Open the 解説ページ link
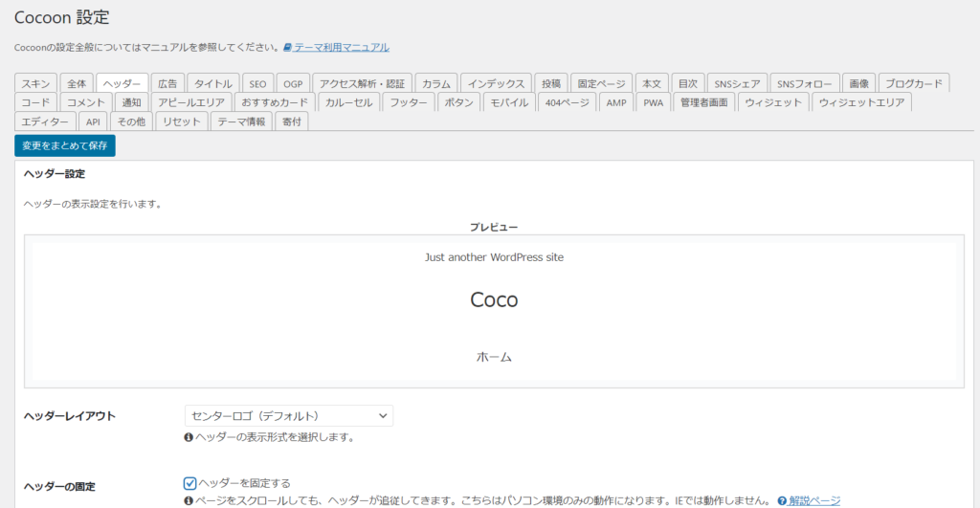This screenshot has height=508, width=980. pyautogui.click(x=814, y=500)
